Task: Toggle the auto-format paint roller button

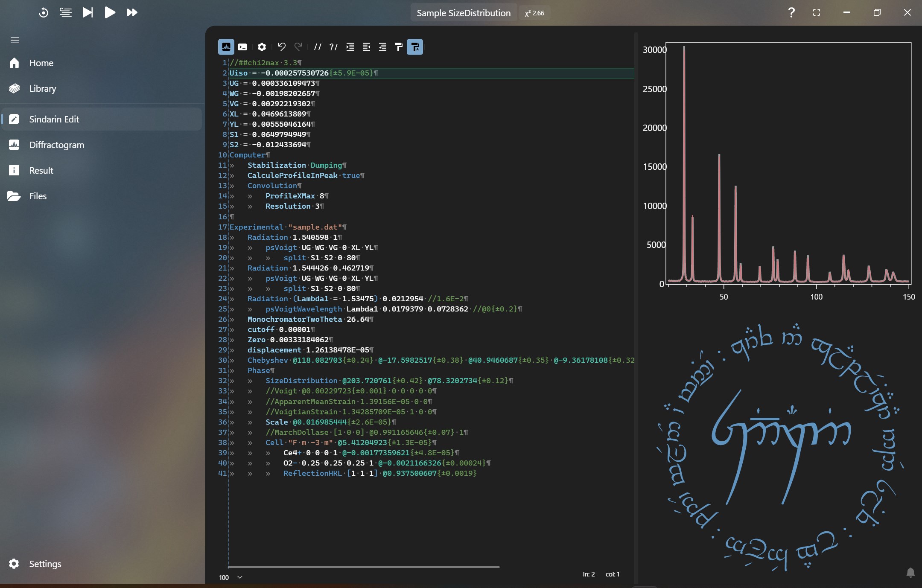Action: (415, 47)
